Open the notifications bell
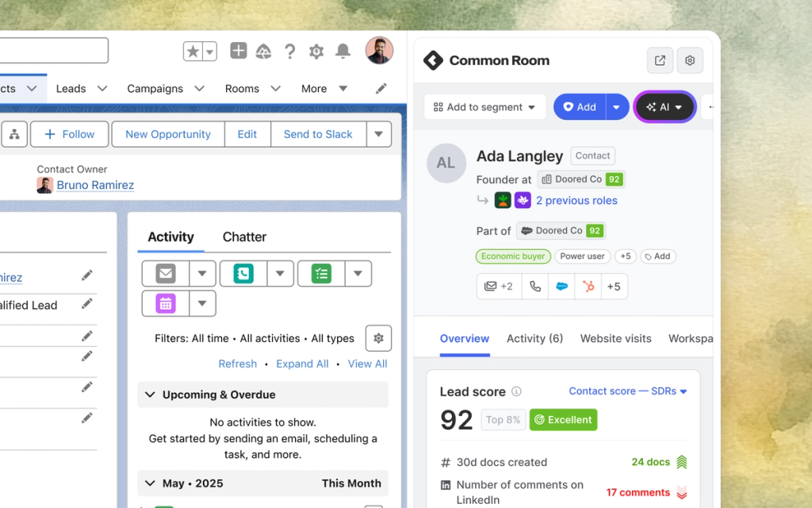812x508 pixels. point(343,50)
